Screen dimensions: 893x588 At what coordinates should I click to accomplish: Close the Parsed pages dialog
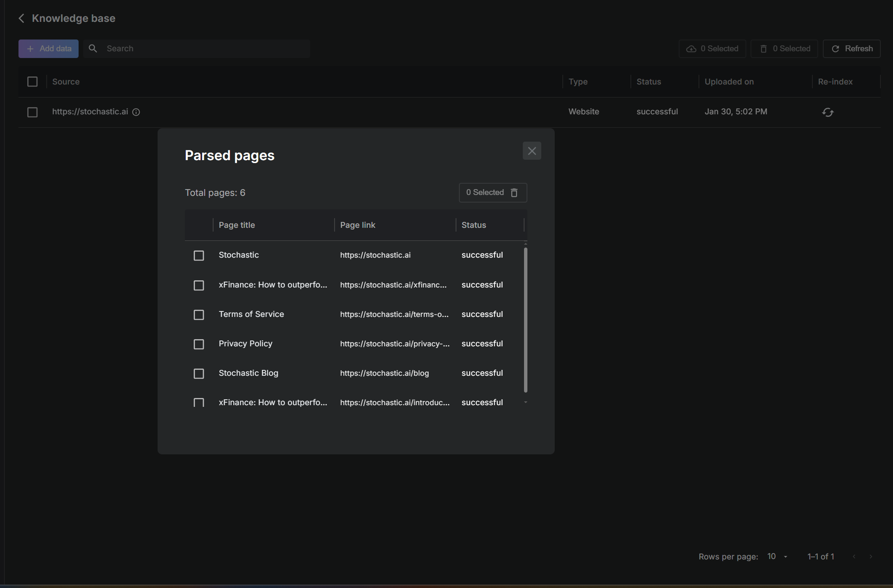[532, 151]
